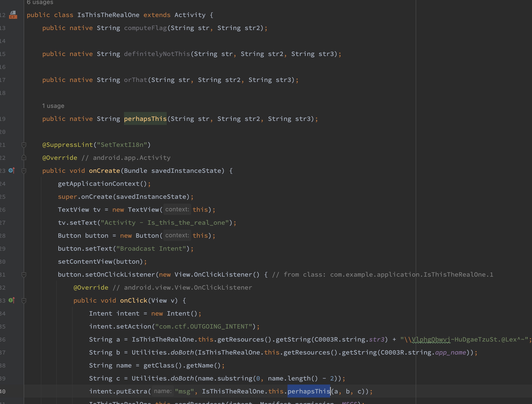Screen dimensions: 532x404
Task: Open the '1 usage' hint above perhapsThis
Action: click(53, 106)
